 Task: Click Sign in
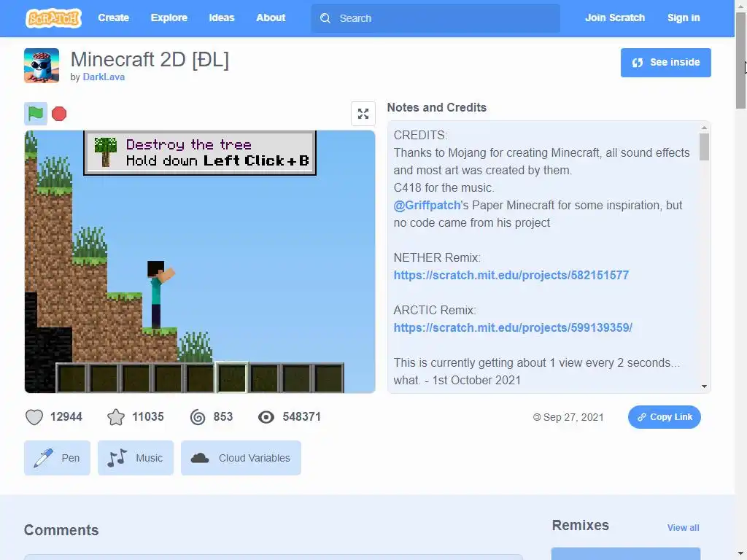tap(684, 17)
